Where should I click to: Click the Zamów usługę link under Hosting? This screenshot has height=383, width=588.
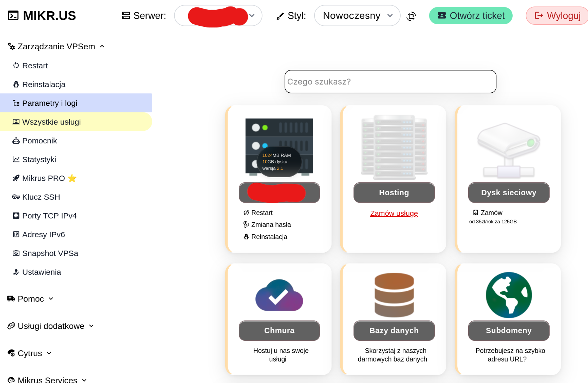pyautogui.click(x=394, y=213)
